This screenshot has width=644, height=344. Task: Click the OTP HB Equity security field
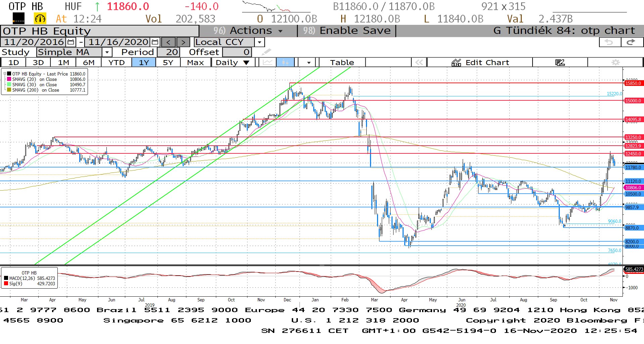click(x=100, y=31)
